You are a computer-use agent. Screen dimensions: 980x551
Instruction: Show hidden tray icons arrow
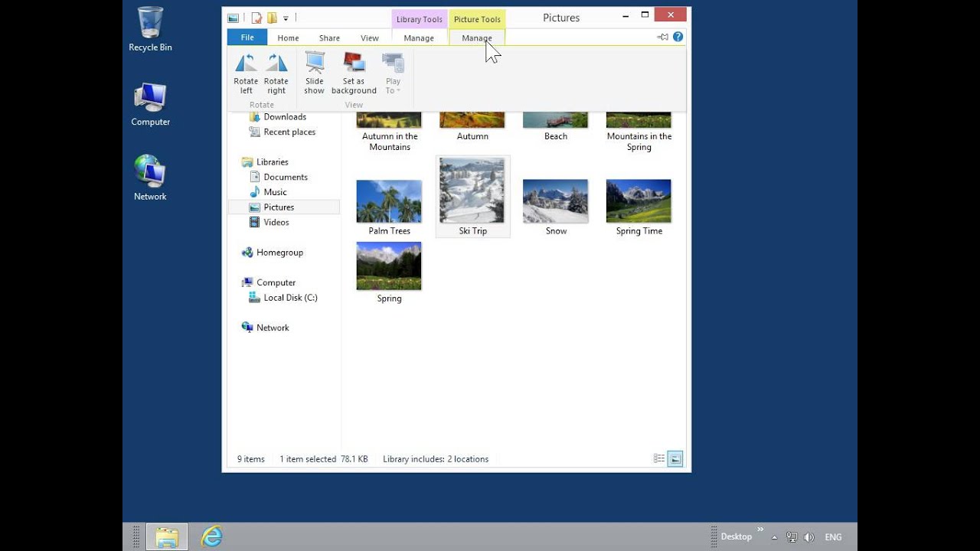774,537
